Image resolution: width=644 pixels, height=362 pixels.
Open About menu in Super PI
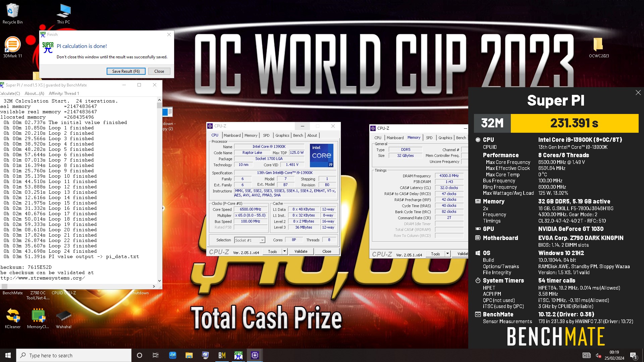(34, 94)
